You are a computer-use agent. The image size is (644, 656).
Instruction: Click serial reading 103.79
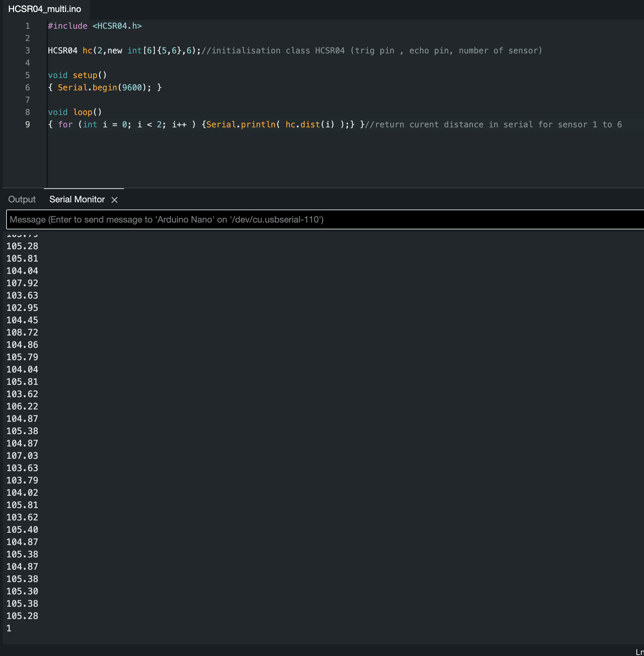click(x=22, y=480)
